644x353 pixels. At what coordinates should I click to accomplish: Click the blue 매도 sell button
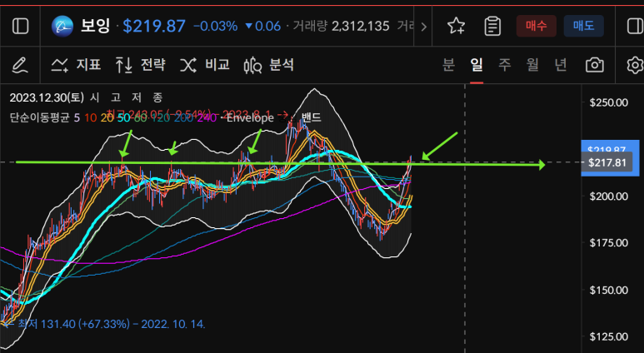[x=583, y=26]
